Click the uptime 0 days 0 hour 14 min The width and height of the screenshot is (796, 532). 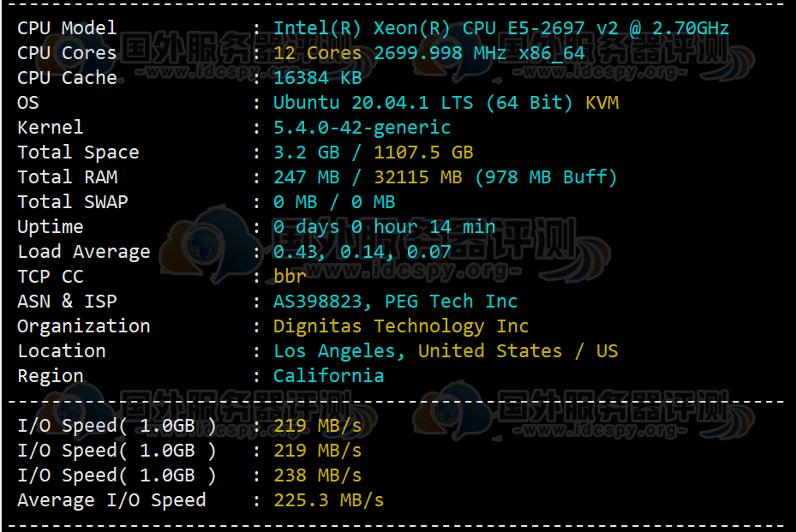(385, 227)
